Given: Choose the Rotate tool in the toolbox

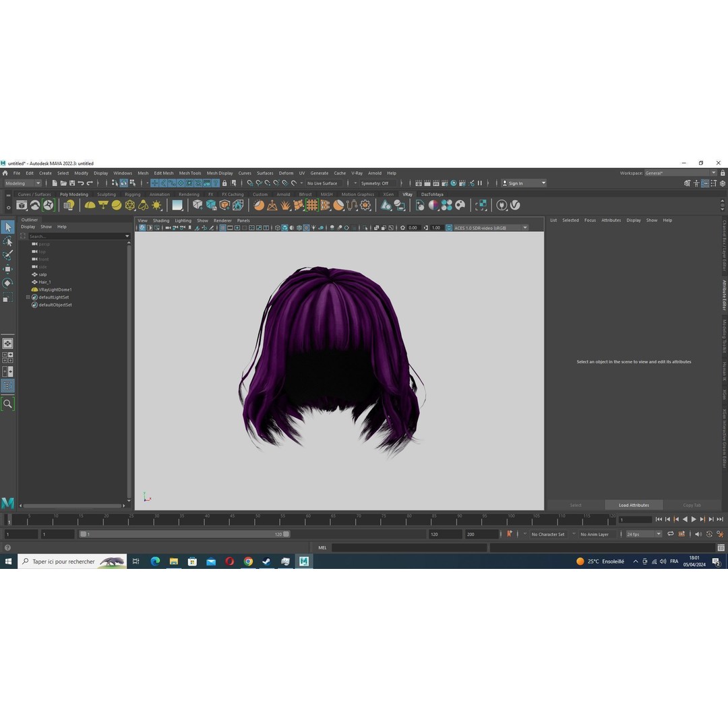Looking at the screenshot, I should pos(7,282).
